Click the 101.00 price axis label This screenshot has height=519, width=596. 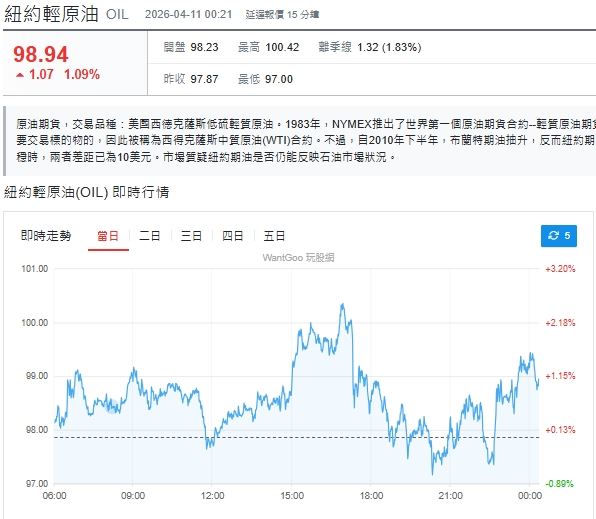35,269
